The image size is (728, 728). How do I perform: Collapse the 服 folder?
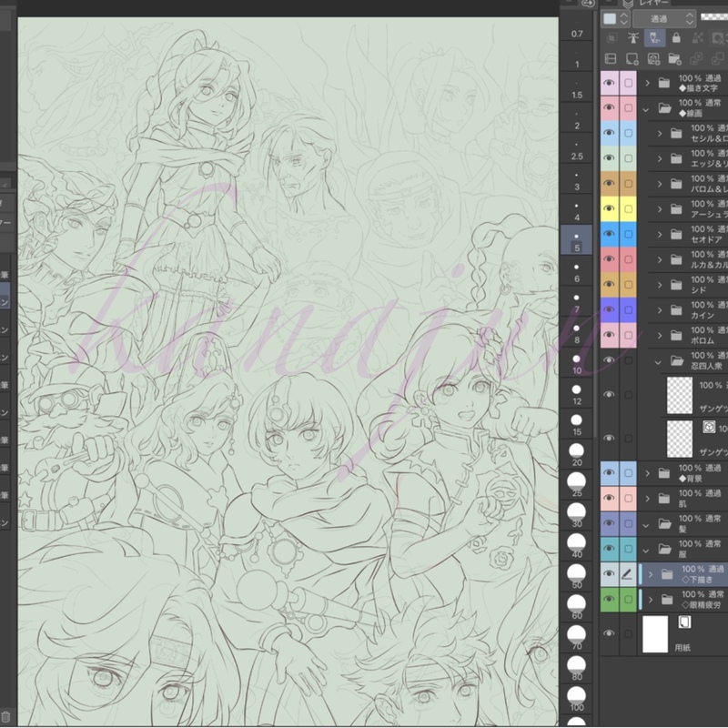[x=646, y=551]
